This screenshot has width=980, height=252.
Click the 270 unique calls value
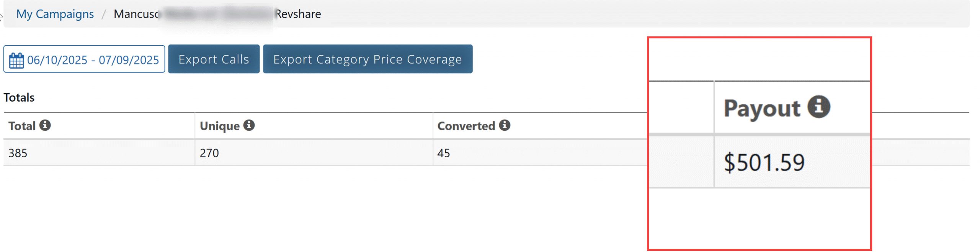pos(209,153)
